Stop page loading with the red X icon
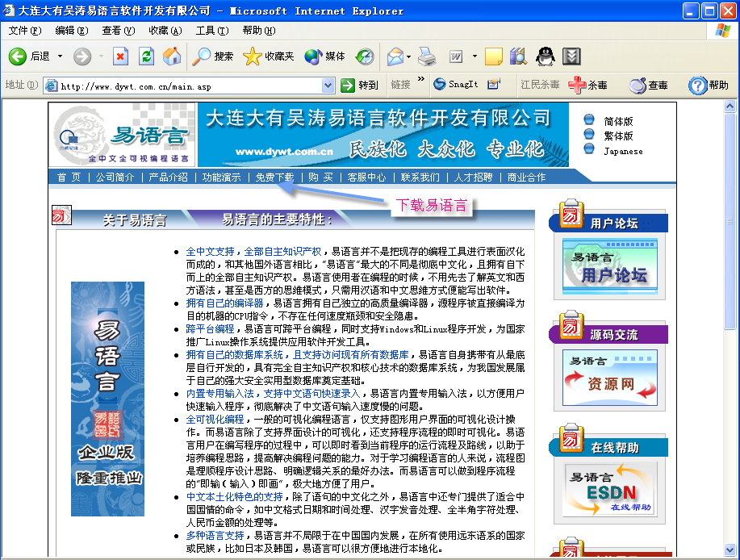Image resolution: width=740 pixels, height=560 pixels. pyautogui.click(x=121, y=56)
